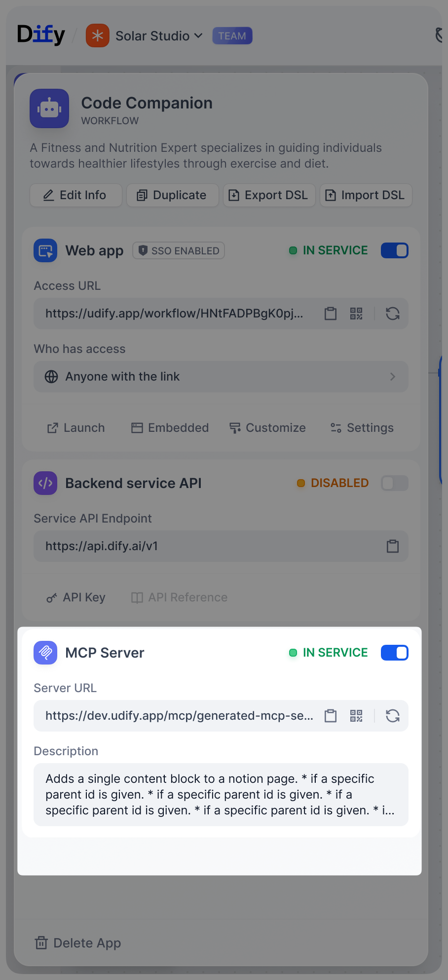Launch the Web app
This screenshot has width=448, height=980.
click(75, 427)
